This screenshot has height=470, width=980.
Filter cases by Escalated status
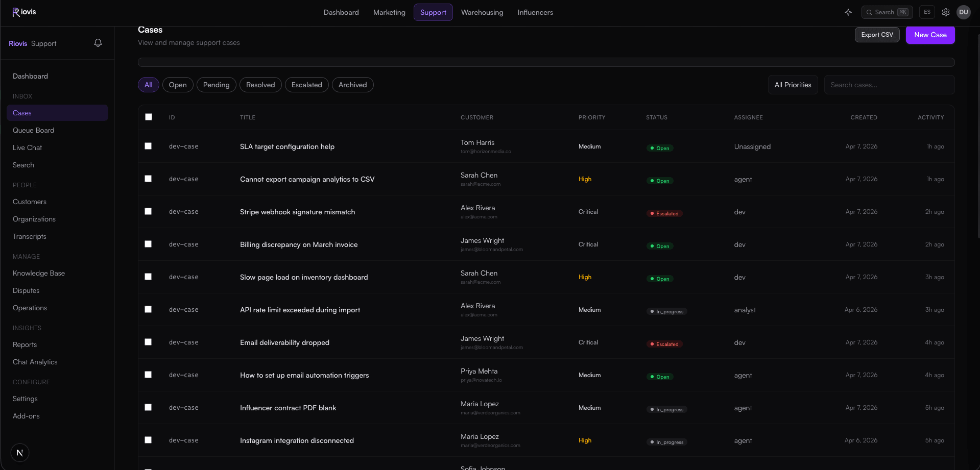[x=306, y=85]
